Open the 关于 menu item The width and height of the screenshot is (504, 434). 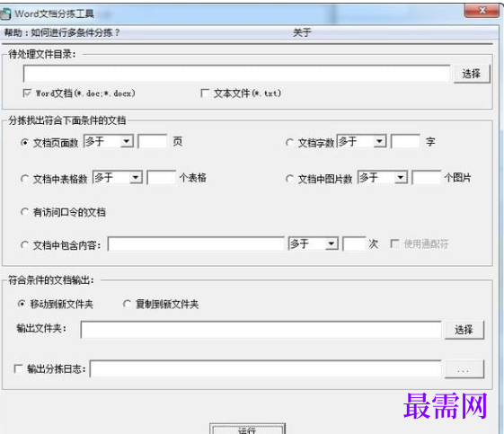point(302,32)
